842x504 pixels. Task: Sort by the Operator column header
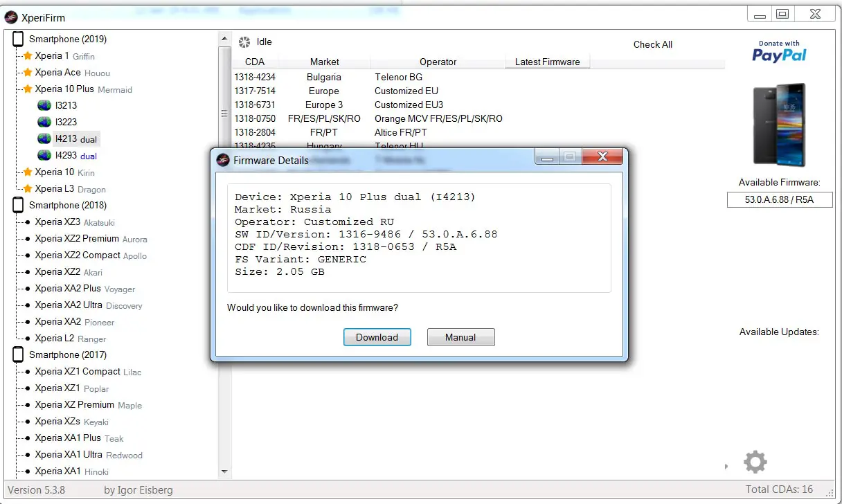point(438,62)
